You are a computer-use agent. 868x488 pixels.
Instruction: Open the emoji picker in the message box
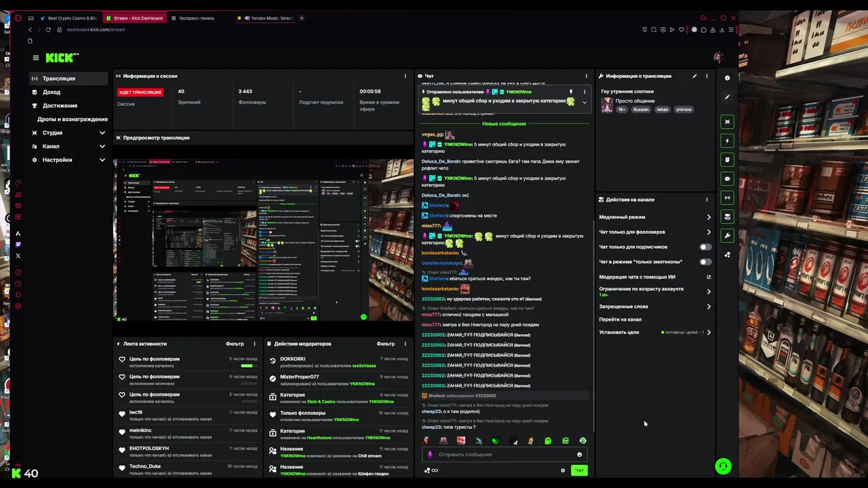pos(579,455)
